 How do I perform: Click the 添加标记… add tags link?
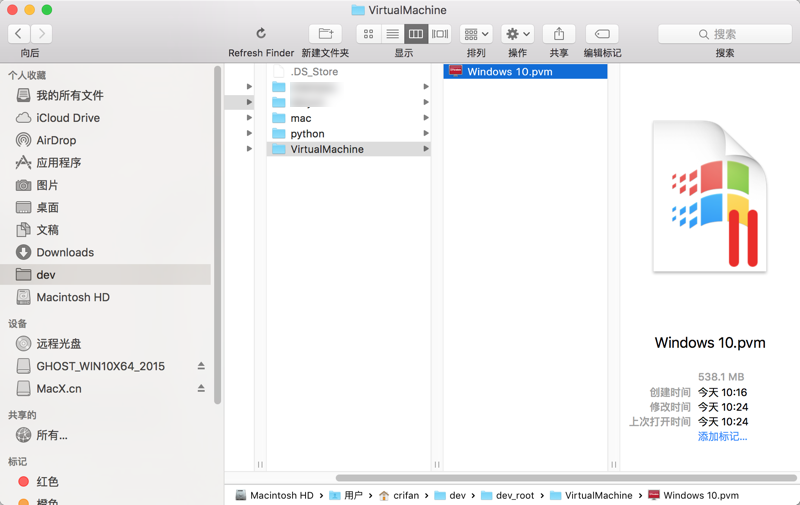[722, 437]
